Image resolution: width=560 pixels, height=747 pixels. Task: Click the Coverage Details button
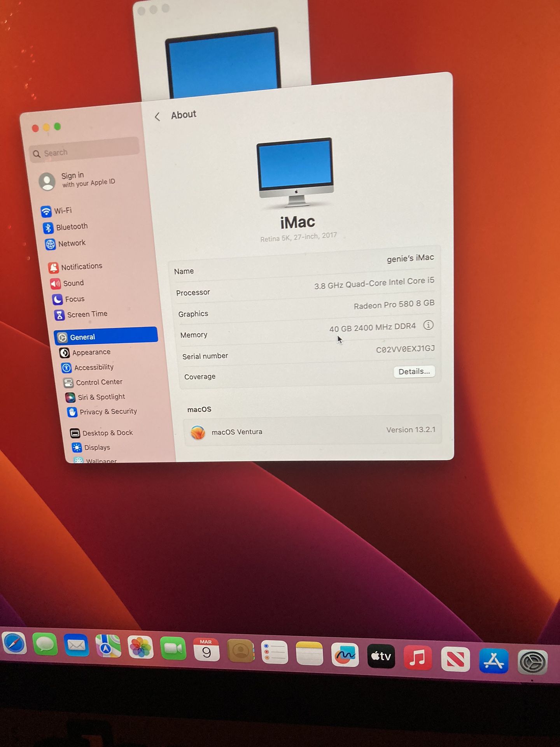click(x=414, y=372)
